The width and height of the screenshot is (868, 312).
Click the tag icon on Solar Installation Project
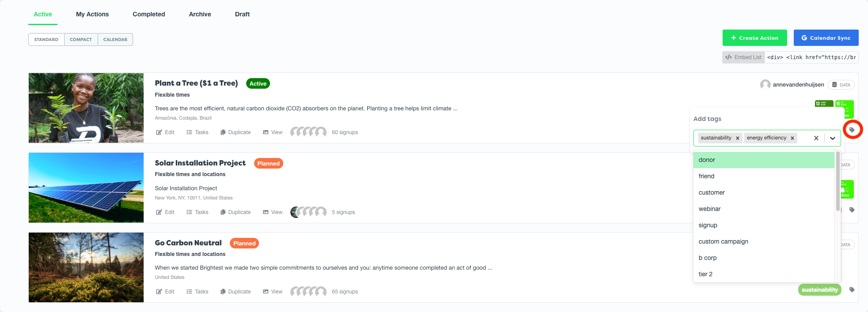coord(852,210)
